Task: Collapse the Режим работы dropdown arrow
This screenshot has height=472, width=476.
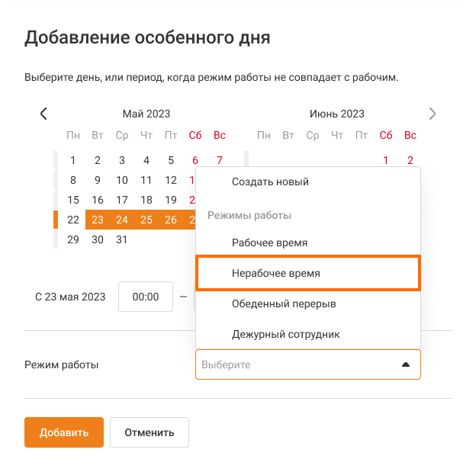Action: [x=406, y=364]
